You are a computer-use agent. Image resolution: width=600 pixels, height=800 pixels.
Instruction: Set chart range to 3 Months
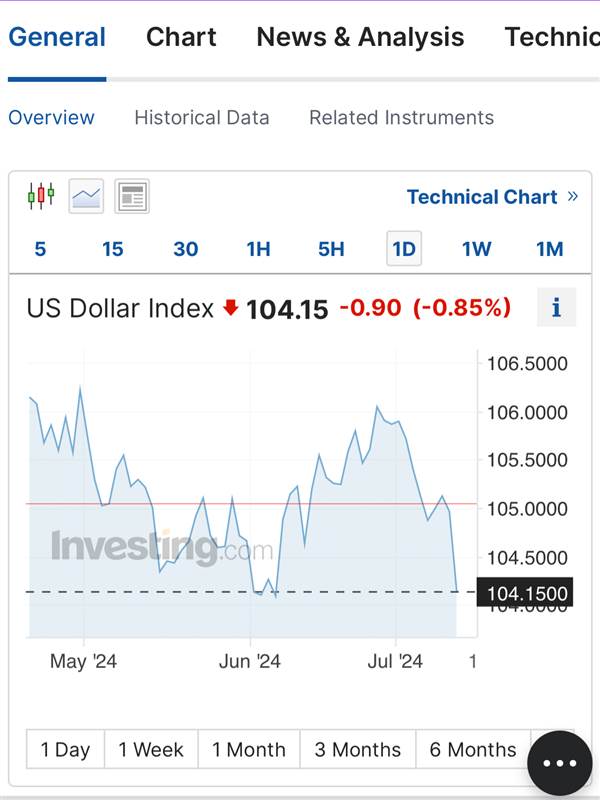[x=358, y=749]
